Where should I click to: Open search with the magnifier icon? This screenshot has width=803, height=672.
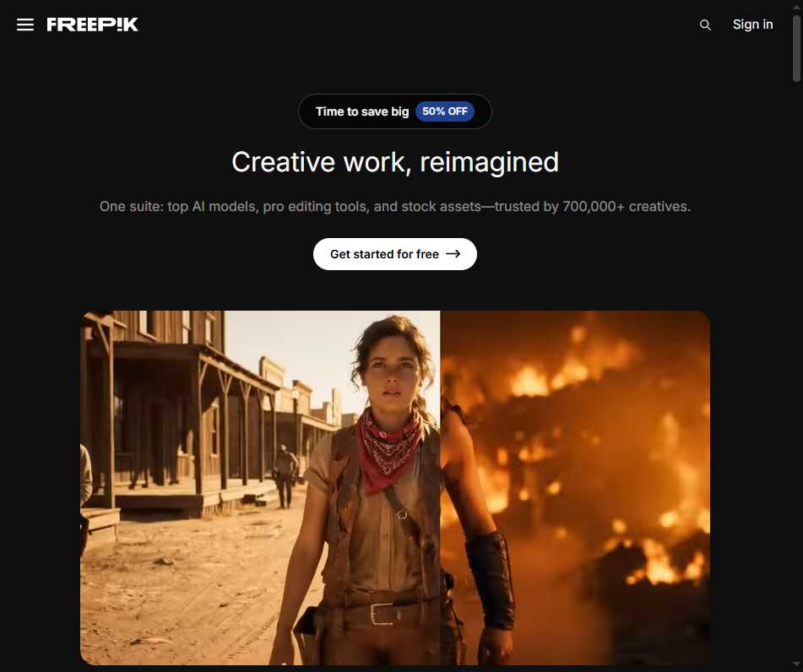pyautogui.click(x=705, y=25)
